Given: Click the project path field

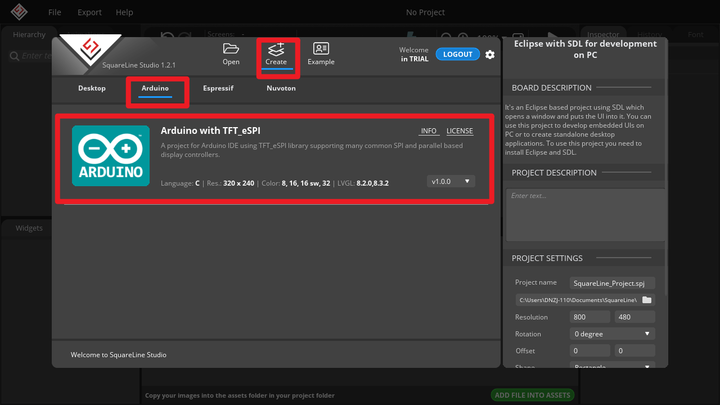Looking at the screenshot, I should tap(578, 300).
